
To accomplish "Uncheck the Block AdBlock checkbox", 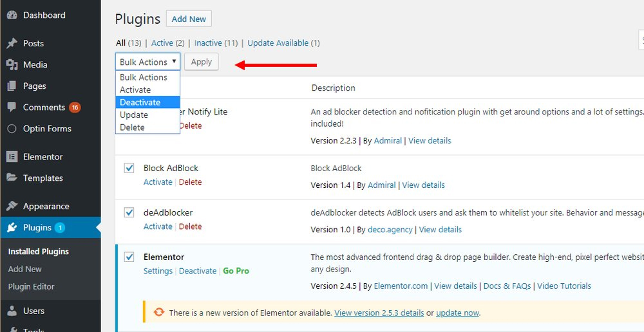I will pos(129,168).
